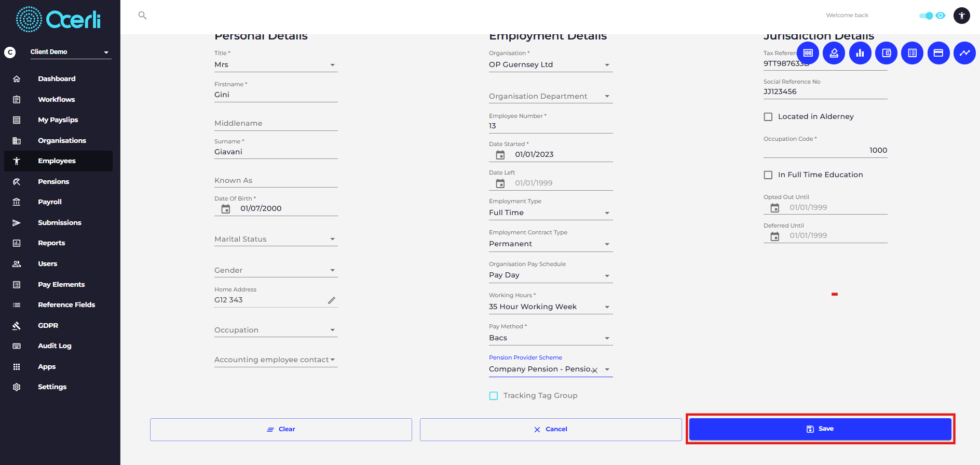Screen dimensions: 980x465
Task: Open Pensions in the sidebar
Action: 58,181
